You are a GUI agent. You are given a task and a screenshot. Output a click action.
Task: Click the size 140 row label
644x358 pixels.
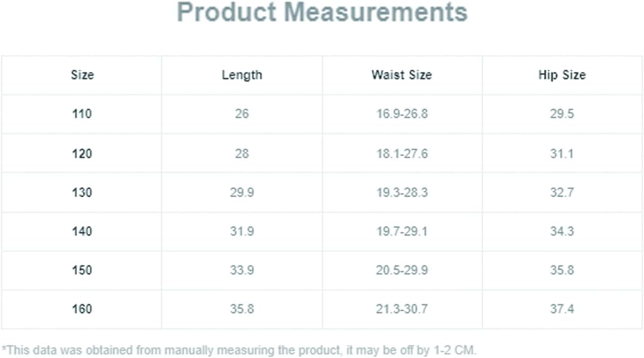[82, 231]
